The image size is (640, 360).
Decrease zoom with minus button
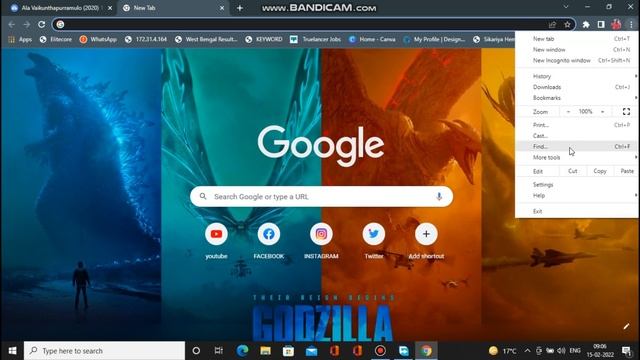[x=568, y=111]
